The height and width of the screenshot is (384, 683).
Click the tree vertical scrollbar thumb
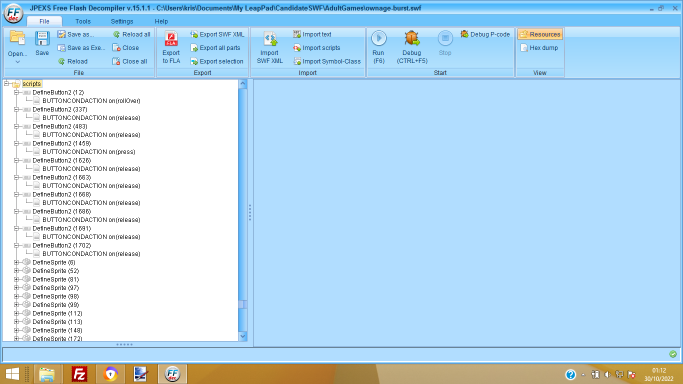click(243, 304)
